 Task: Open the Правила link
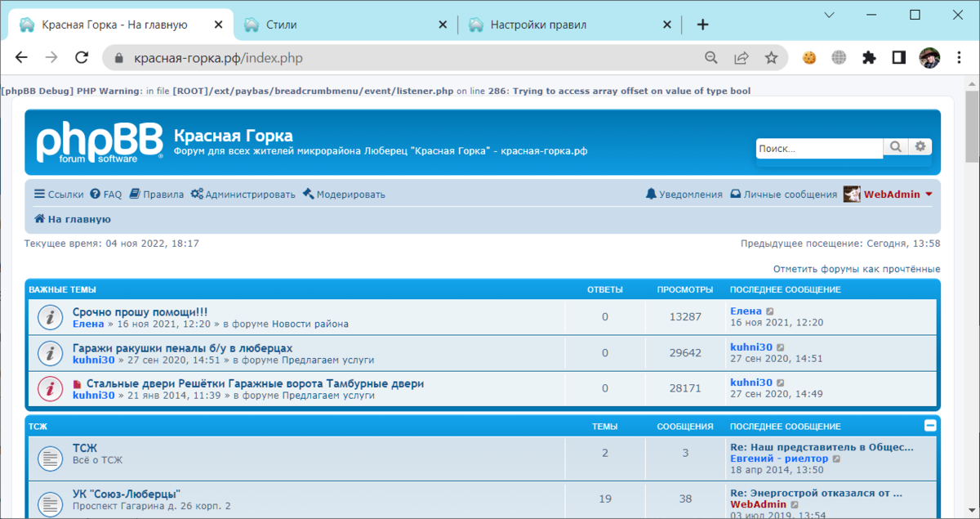coord(156,195)
